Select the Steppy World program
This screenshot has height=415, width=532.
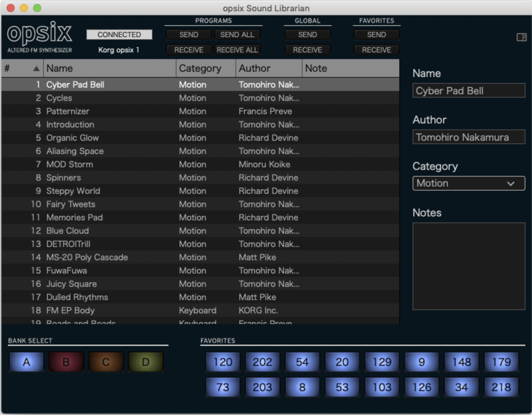point(200,191)
